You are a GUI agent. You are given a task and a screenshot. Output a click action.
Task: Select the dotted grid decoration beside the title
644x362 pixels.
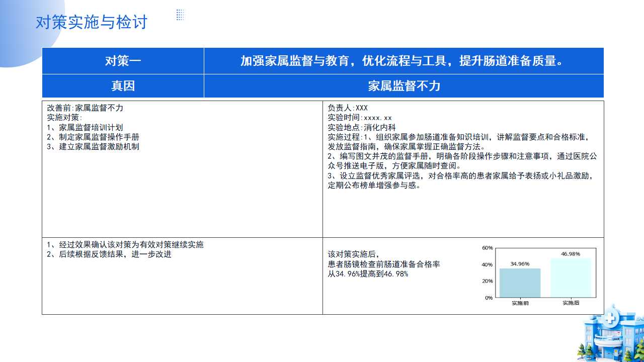pos(180,15)
